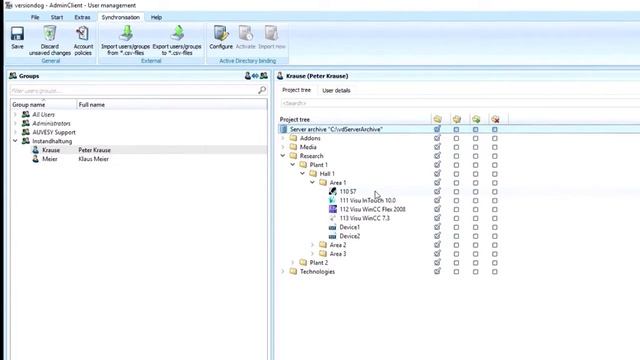
Task: Collapse the Instandhaltung group
Action: pyautogui.click(x=16, y=141)
